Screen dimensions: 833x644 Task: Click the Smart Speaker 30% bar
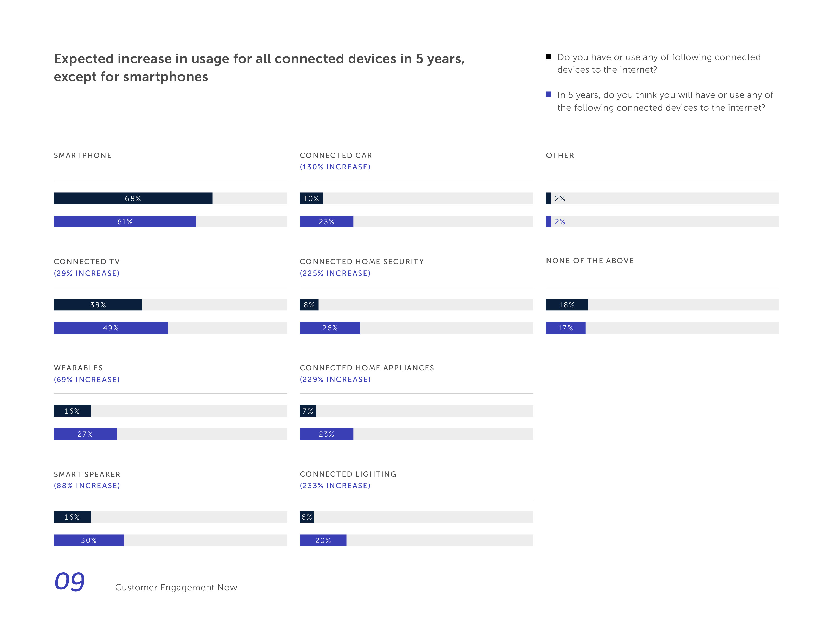tap(89, 540)
